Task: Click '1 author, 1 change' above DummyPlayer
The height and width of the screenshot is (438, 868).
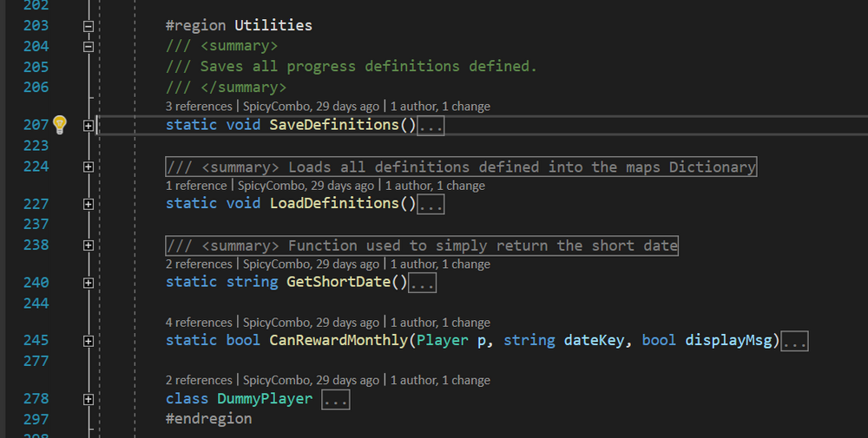Action: [x=440, y=380]
